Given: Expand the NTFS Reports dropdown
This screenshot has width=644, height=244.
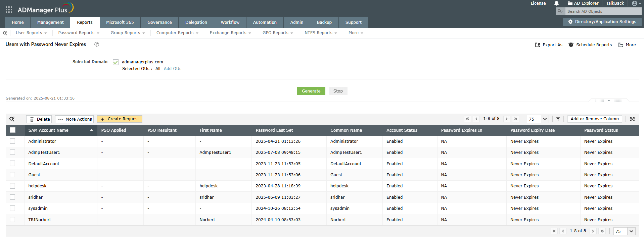Looking at the screenshot, I should [321, 33].
